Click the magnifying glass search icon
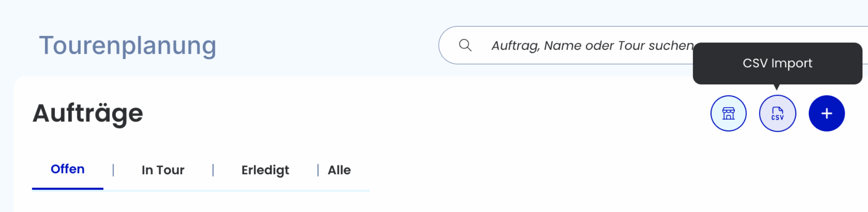Image resolution: width=868 pixels, height=212 pixels. [x=465, y=45]
